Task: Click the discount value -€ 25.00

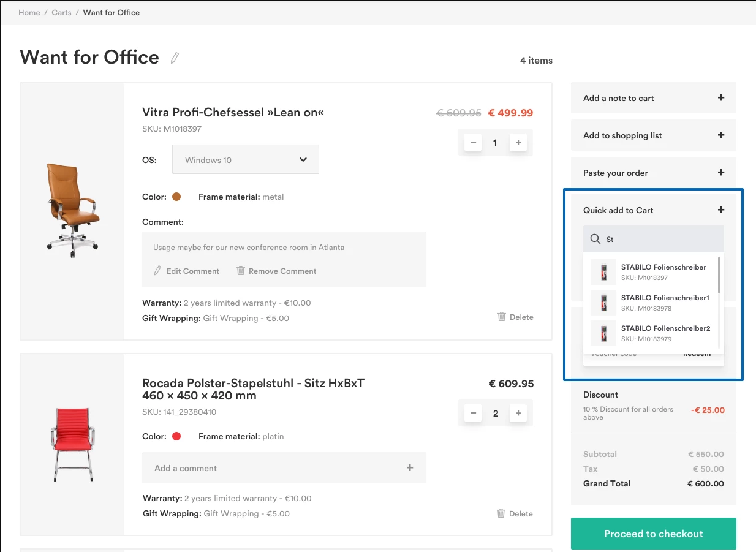Action: (x=708, y=410)
